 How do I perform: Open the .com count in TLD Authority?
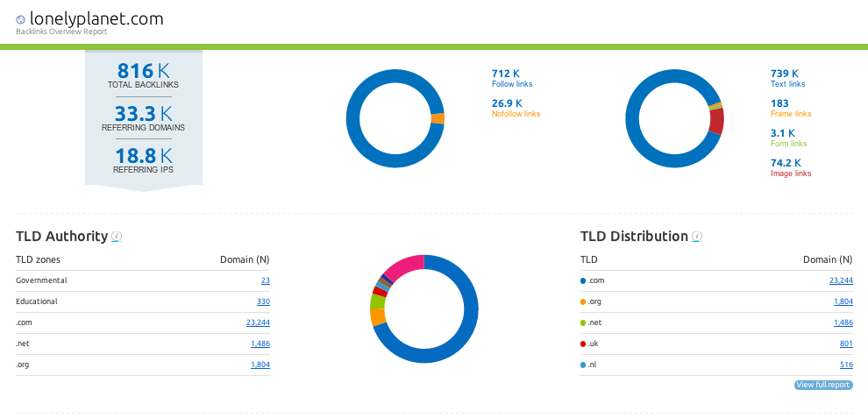258,322
